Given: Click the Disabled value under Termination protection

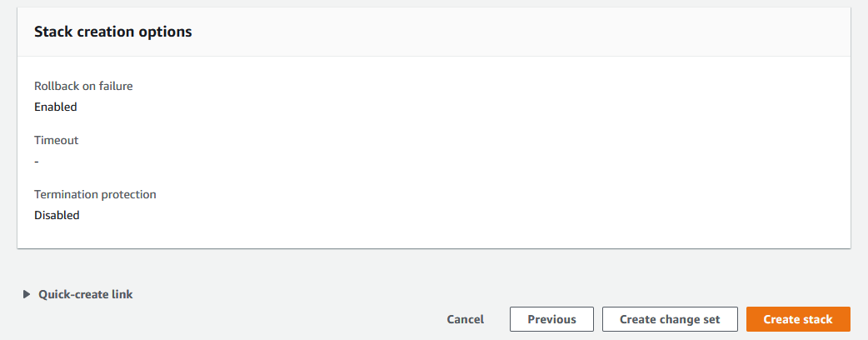Looking at the screenshot, I should coord(57,215).
